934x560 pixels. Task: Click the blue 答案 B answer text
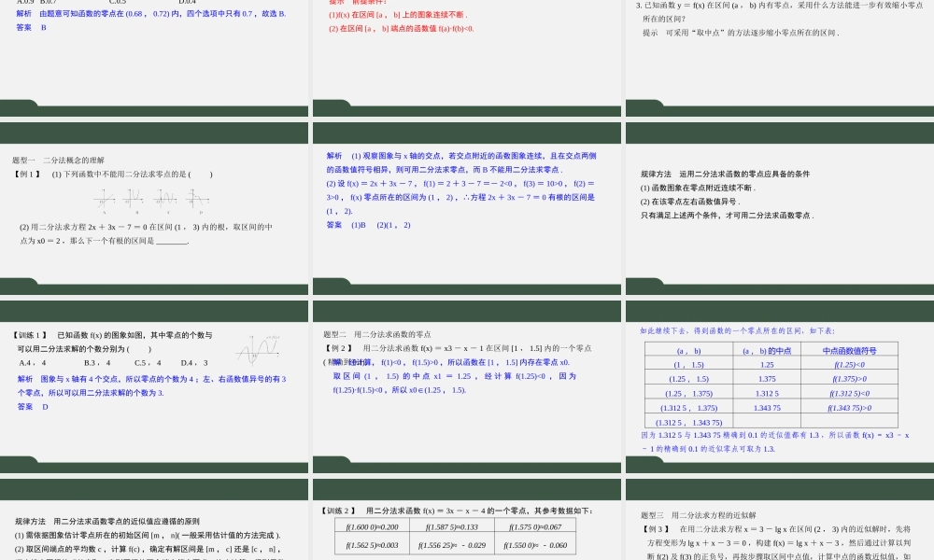tap(29, 28)
